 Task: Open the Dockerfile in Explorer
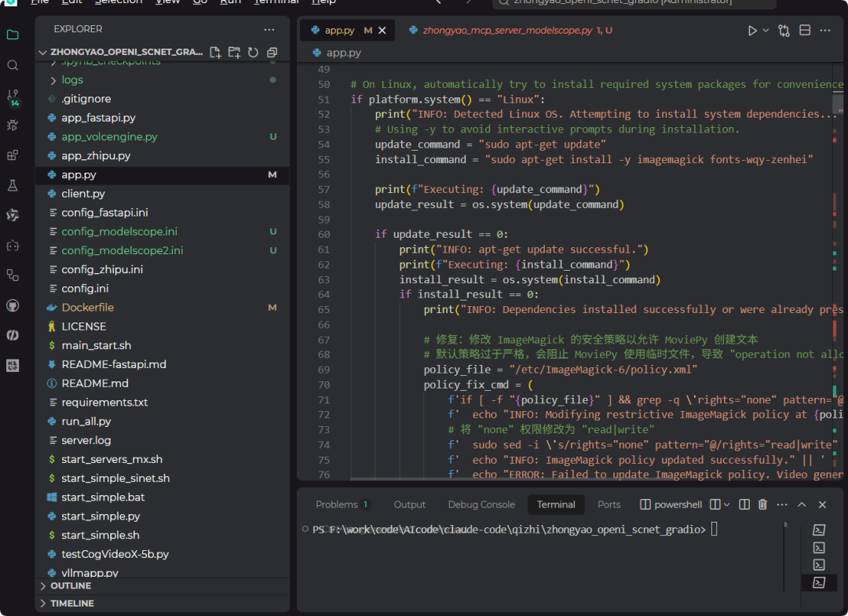coord(87,308)
